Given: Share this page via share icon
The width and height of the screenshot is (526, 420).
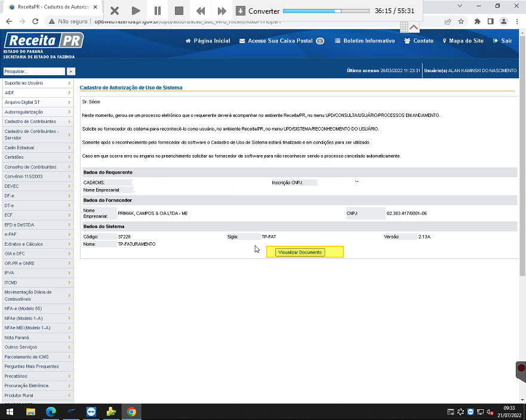Looking at the screenshot, I should (448, 21).
